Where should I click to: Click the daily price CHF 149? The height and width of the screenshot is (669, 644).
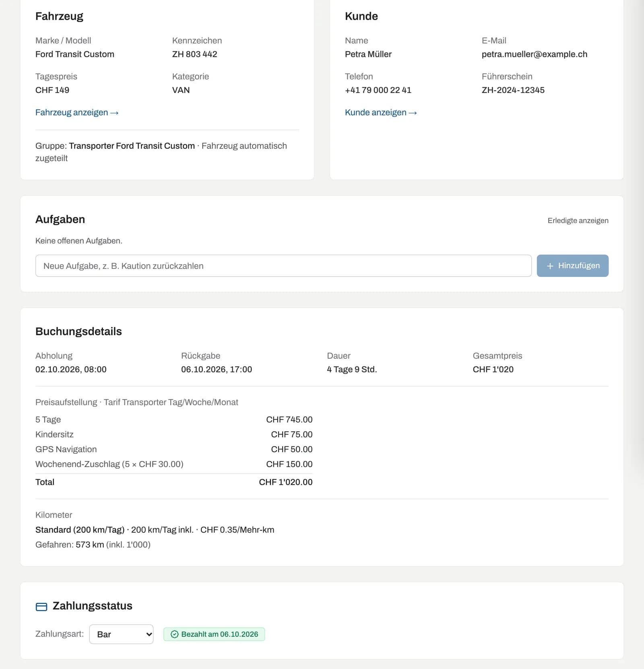tap(52, 90)
